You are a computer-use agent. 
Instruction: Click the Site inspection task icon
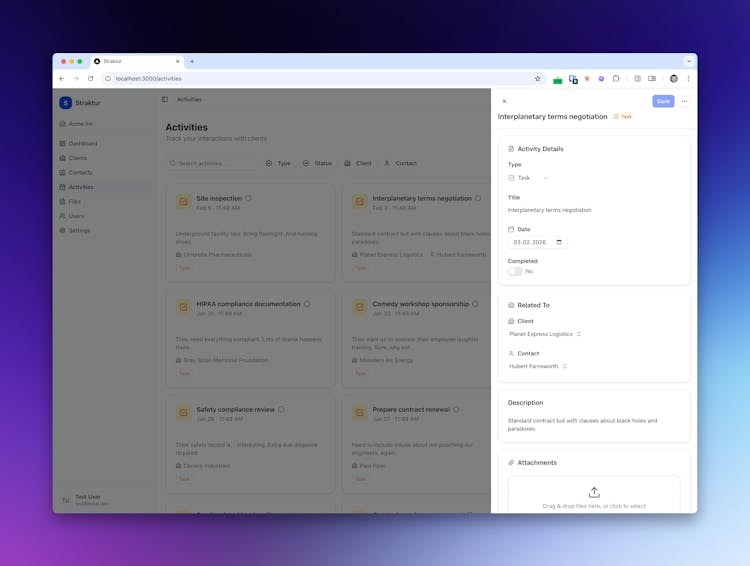[x=183, y=202]
